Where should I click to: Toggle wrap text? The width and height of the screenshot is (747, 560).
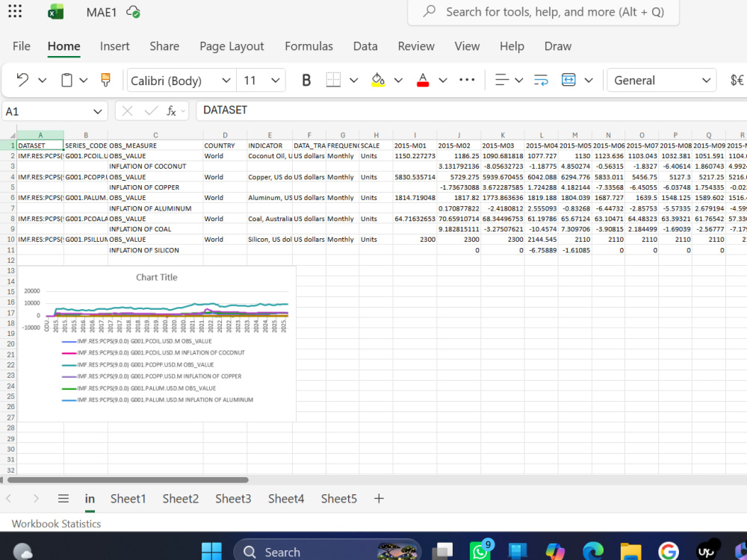point(541,80)
